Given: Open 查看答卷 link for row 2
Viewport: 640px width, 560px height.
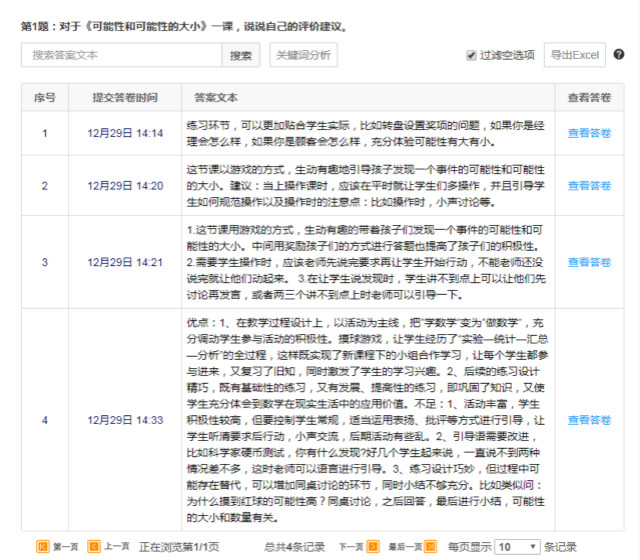Looking at the screenshot, I should click(x=589, y=185).
